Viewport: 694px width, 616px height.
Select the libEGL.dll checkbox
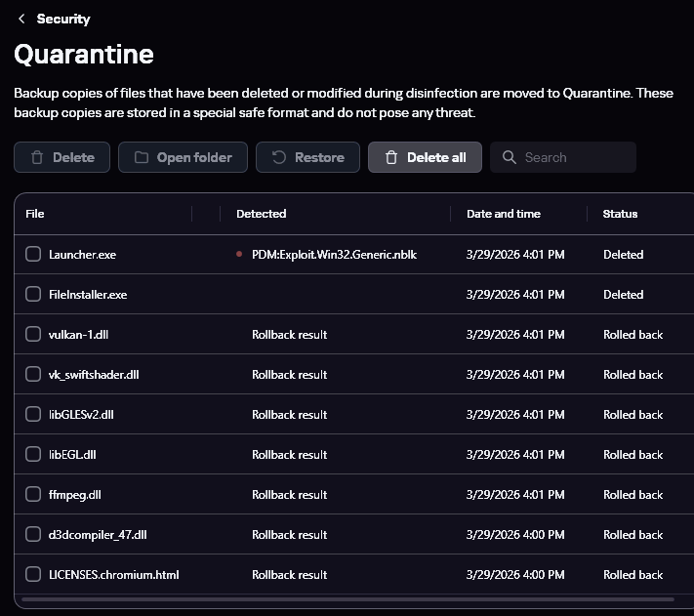tap(33, 454)
